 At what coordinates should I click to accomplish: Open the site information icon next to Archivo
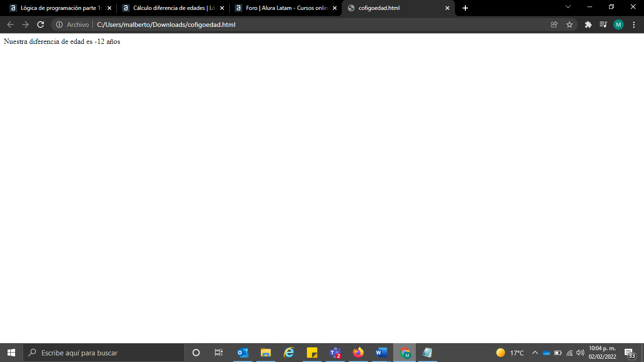[59, 25]
